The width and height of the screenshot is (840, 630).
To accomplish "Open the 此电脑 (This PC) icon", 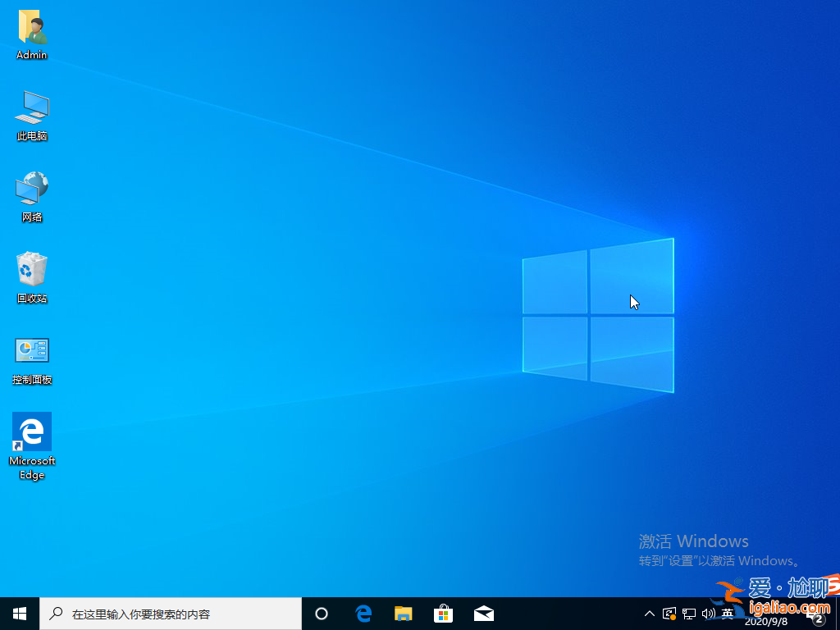I will (x=31, y=107).
